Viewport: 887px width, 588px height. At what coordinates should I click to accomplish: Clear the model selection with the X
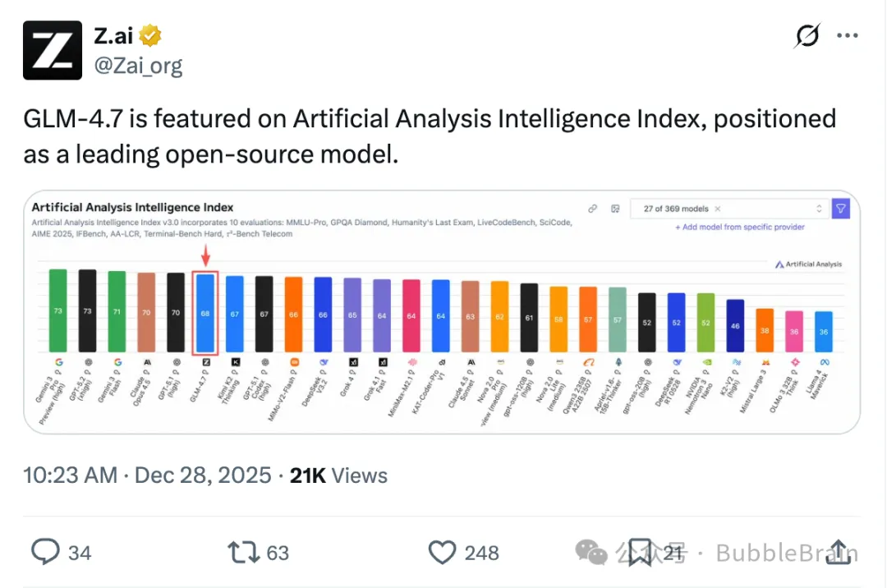(717, 209)
